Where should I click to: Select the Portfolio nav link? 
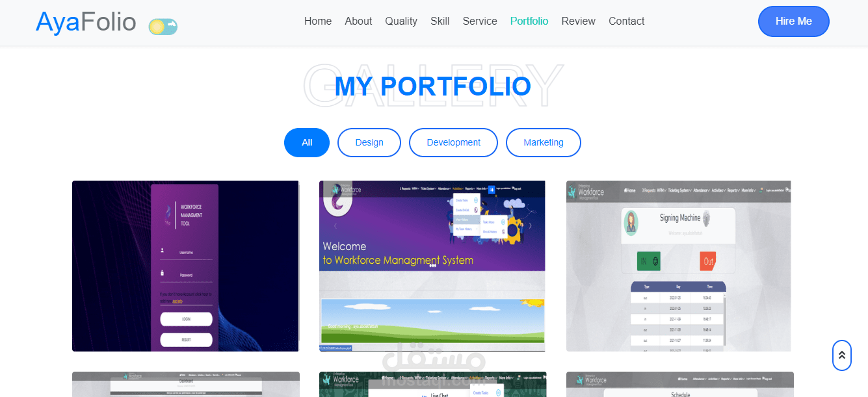point(529,21)
